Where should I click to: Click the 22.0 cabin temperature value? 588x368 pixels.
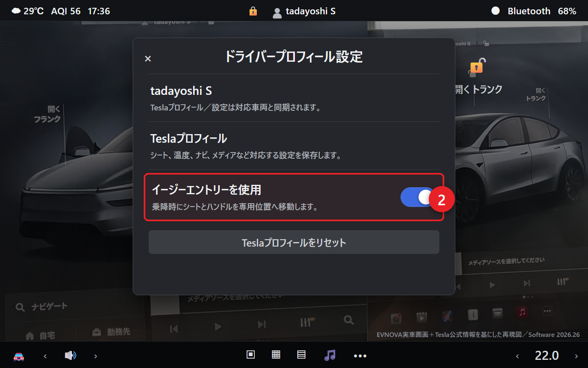pos(547,355)
